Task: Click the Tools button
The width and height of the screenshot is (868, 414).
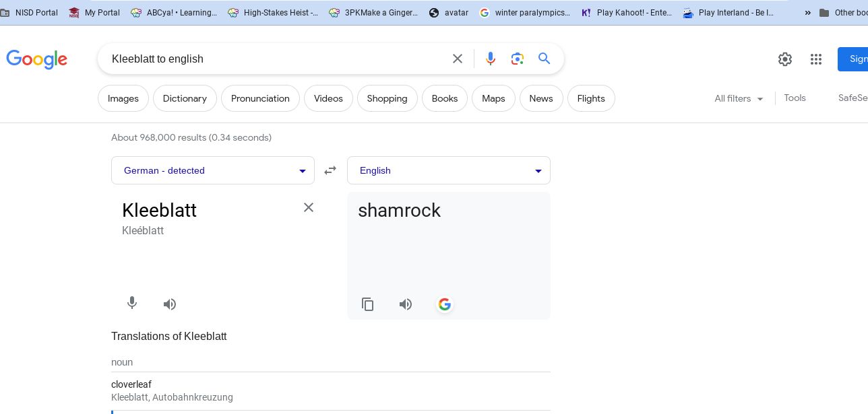Action: 795,98
